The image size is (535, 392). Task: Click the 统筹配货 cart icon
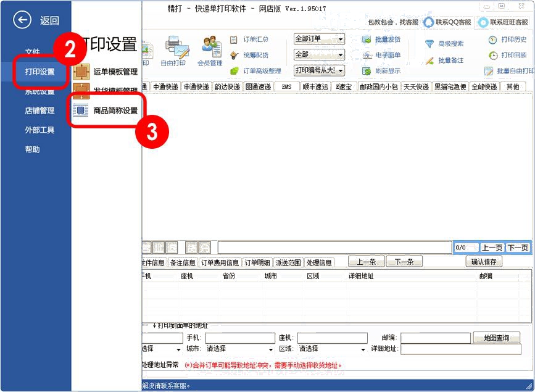tap(234, 56)
